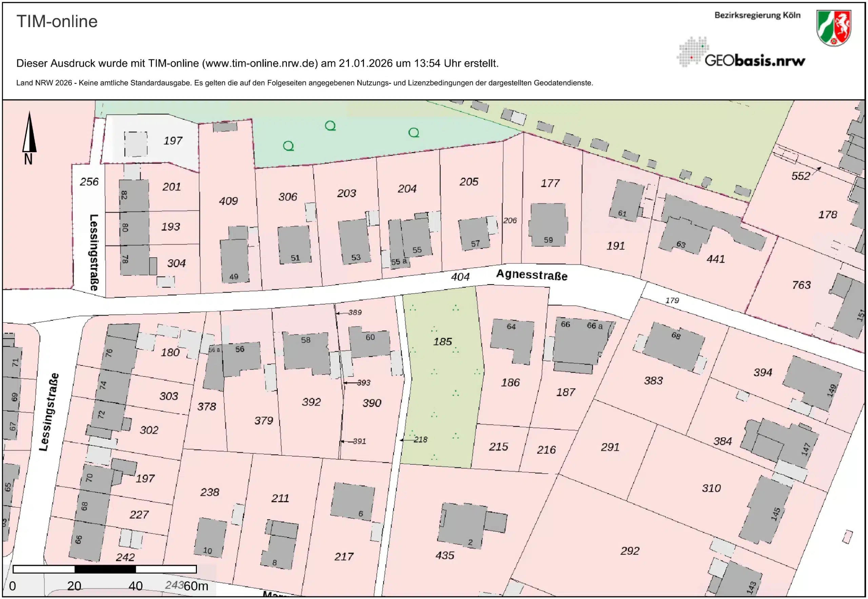Click the right tree symbol in the green area

click(413, 133)
